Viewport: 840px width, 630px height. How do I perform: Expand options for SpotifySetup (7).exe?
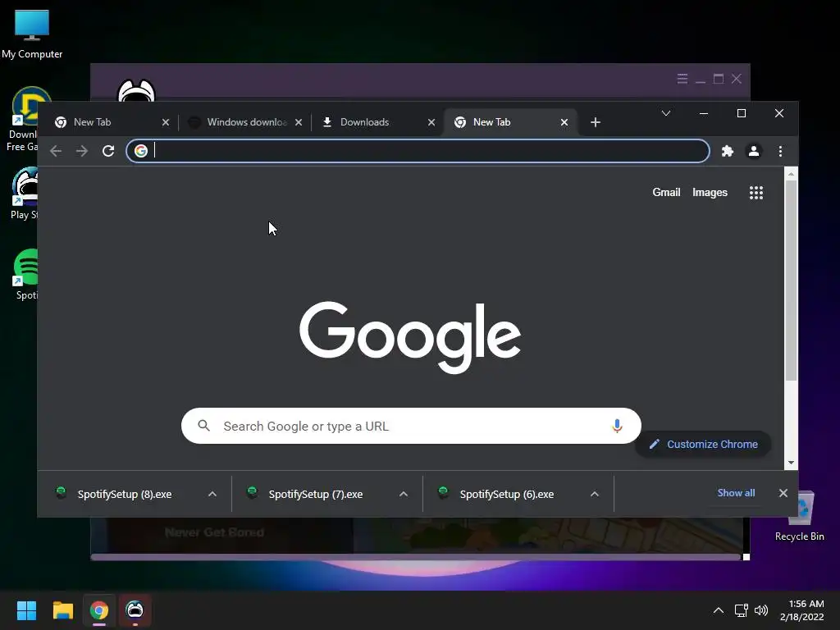pos(404,494)
